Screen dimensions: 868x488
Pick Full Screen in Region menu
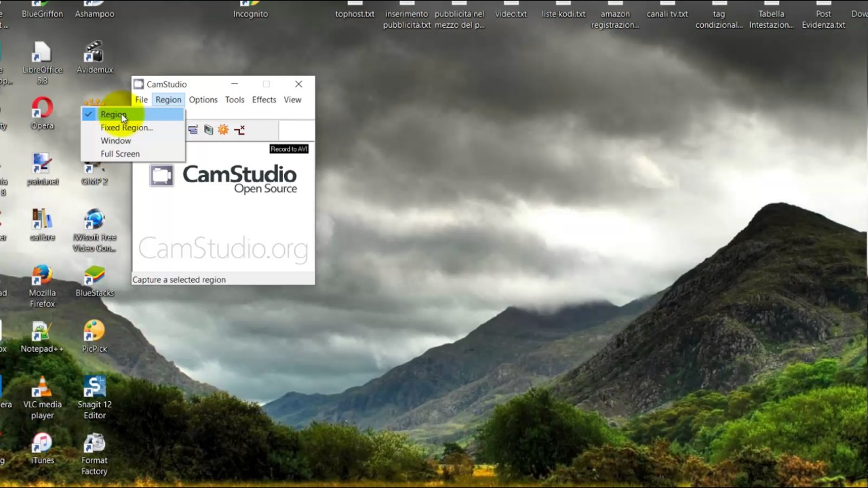click(133, 154)
